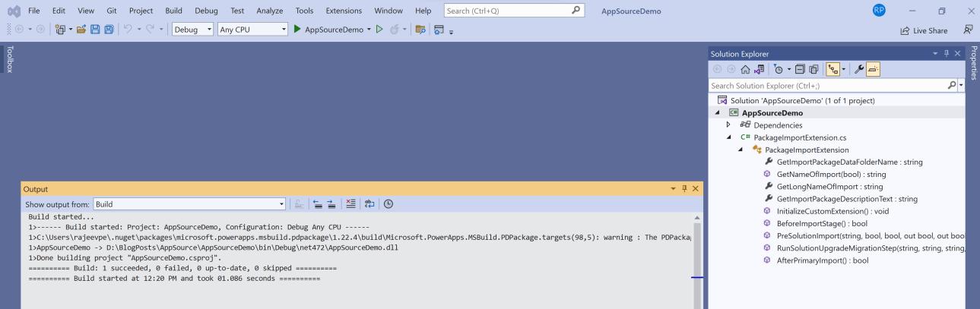Open the Debug configuration dropdown
Screen dimensions: 980x309
click(193, 30)
